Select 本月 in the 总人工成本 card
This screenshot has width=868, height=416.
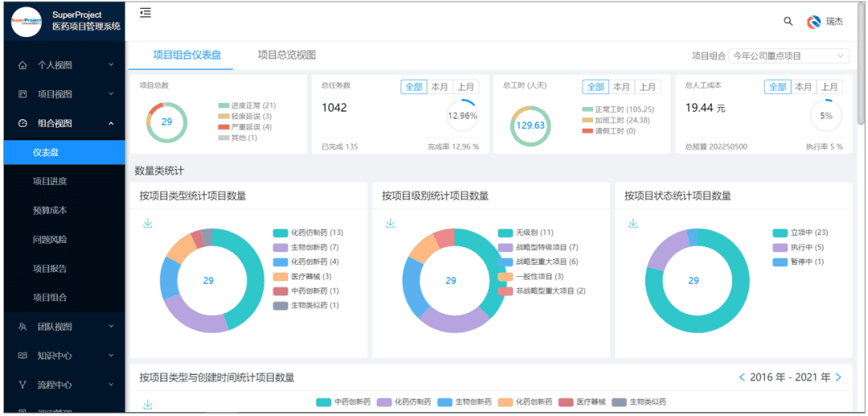(x=803, y=87)
